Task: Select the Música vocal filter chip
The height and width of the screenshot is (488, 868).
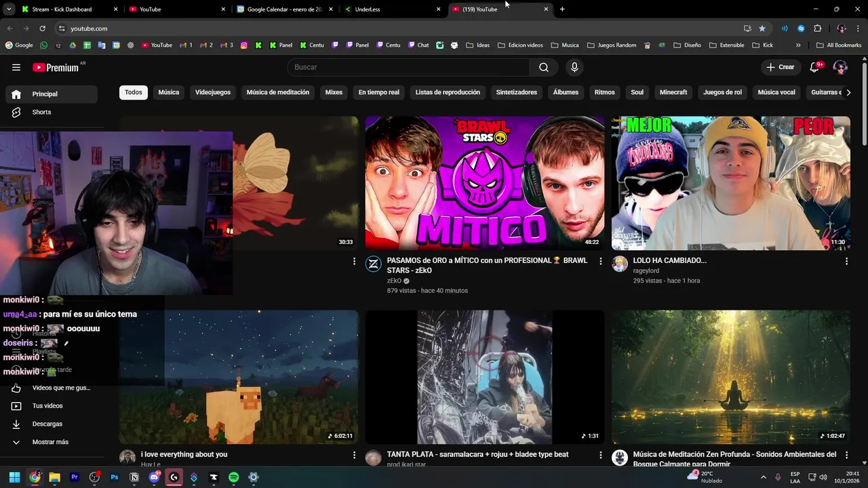Action: [x=776, y=92]
